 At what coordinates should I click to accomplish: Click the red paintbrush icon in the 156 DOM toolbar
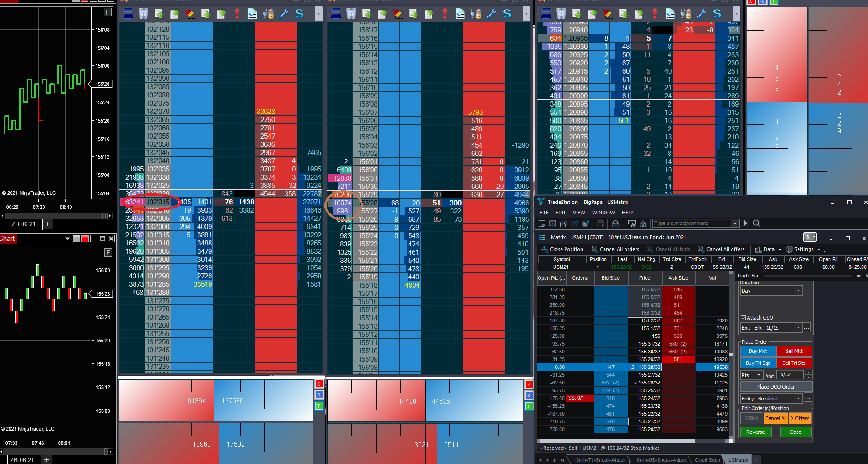(x=398, y=14)
